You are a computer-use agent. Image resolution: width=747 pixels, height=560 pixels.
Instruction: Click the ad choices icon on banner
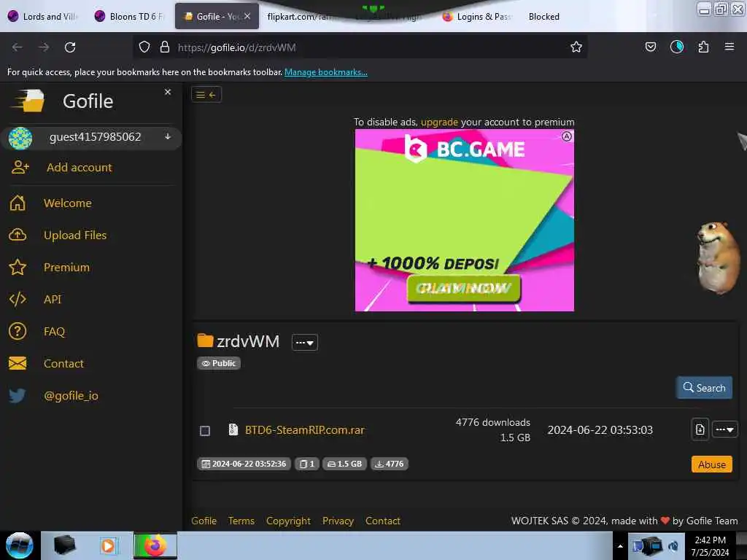566,136
